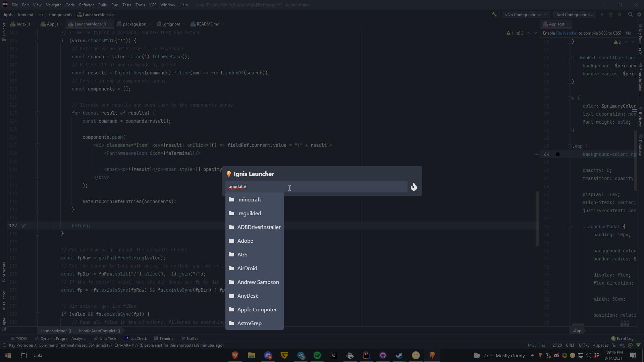Image resolution: width=644 pixels, height=362 pixels.
Task: Go to next highlighted error arrow in LauncherModal.js
Action: tap(535, 33)
